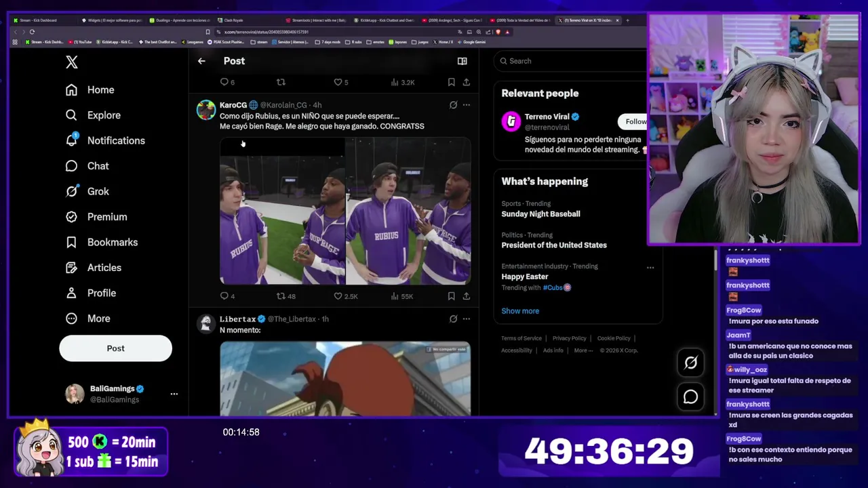This screenshot has width=868, height=488.
Task: Open the Happy Easter trend
Action: pos(525,277)
